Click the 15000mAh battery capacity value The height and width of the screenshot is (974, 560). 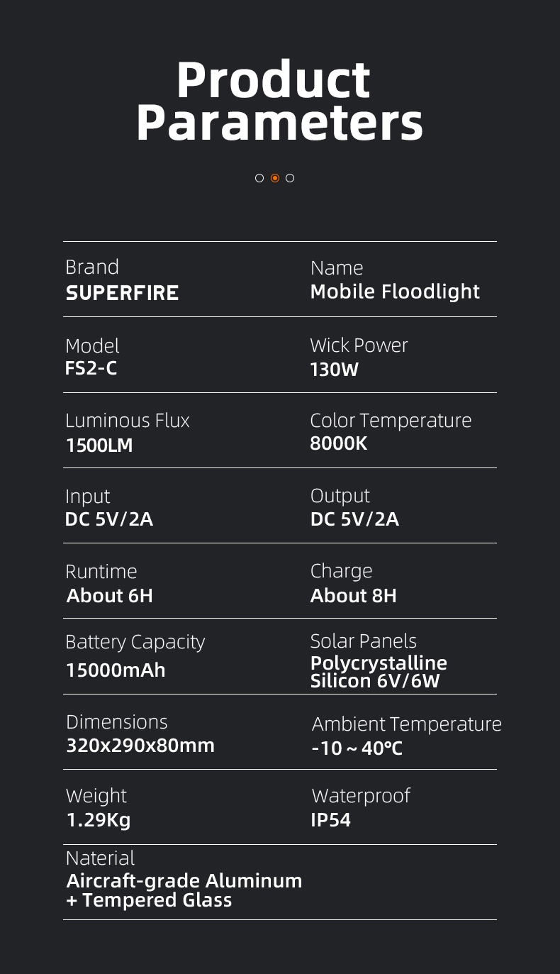click(x=116, y=670)
